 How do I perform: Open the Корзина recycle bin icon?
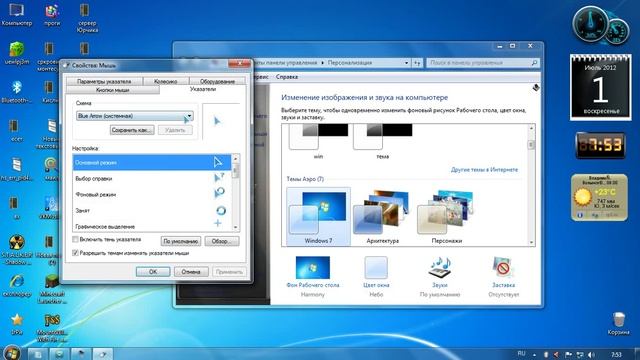(x=618, y=323)
